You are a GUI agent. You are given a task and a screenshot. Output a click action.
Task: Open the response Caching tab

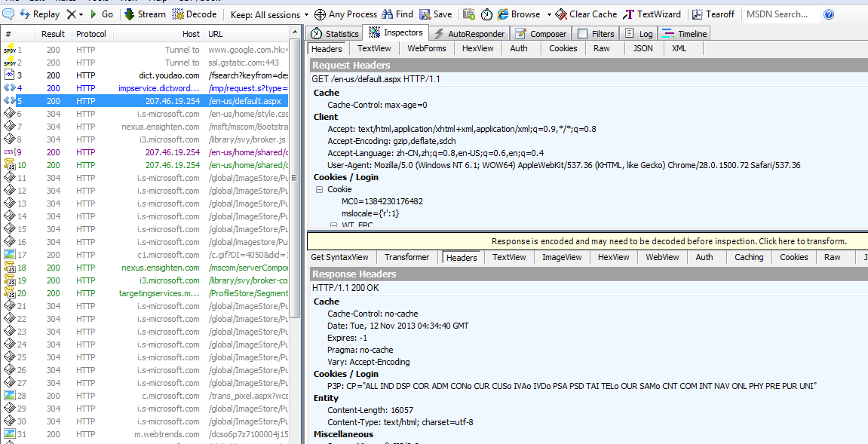[748, 257]
